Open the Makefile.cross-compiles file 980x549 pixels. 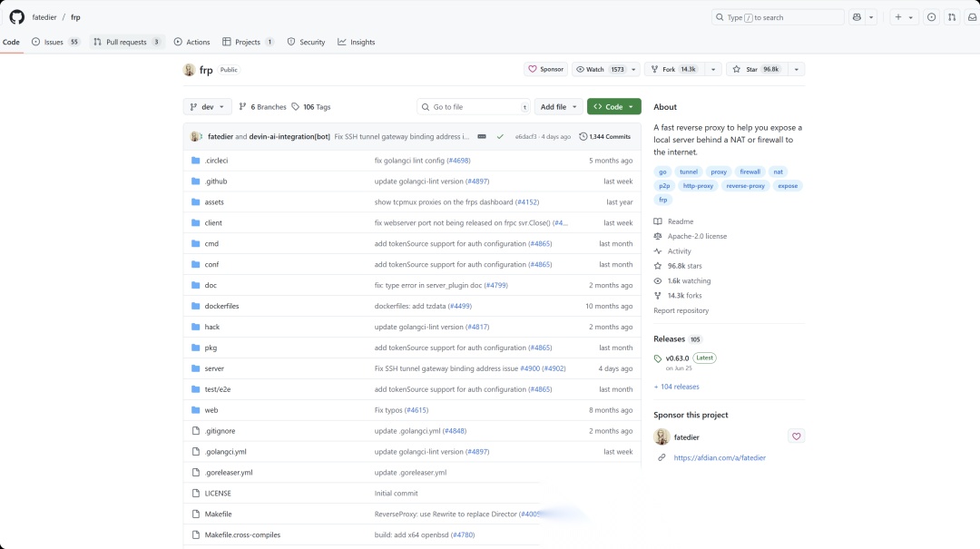242,534
